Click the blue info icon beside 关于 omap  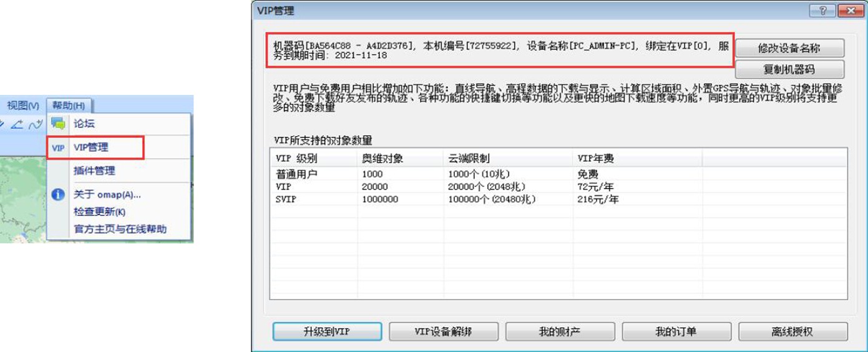pyautogui.click(x=58, y=194)
